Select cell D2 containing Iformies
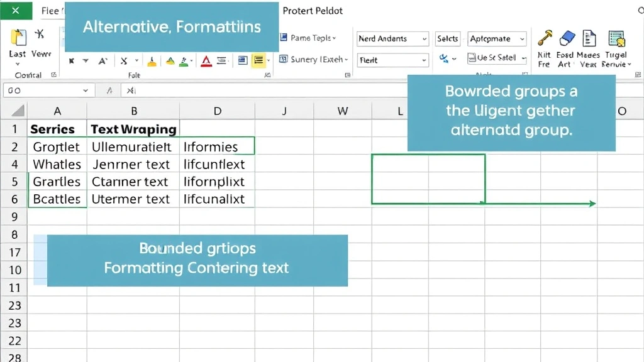The height and width of the screenshot is (362, 644). point(217,146)
